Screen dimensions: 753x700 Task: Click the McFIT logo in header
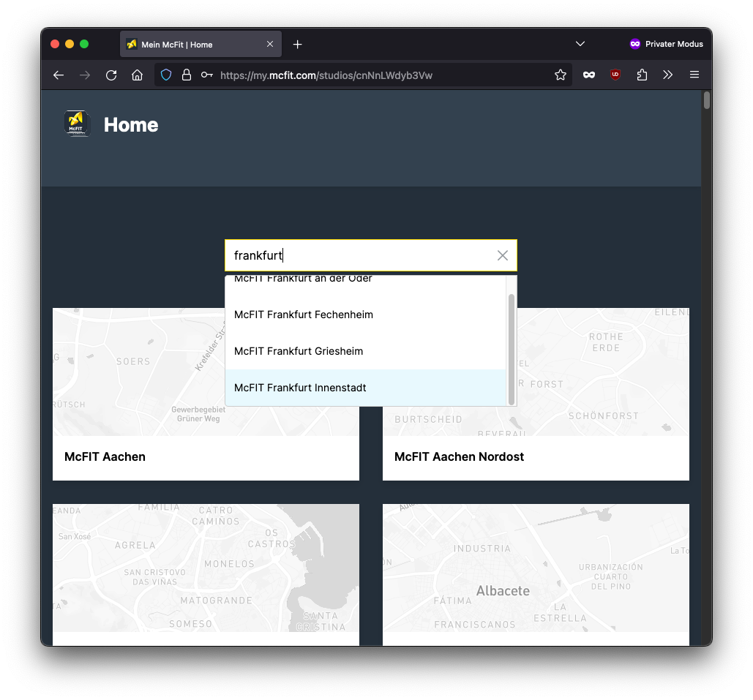tap(77, 124)
